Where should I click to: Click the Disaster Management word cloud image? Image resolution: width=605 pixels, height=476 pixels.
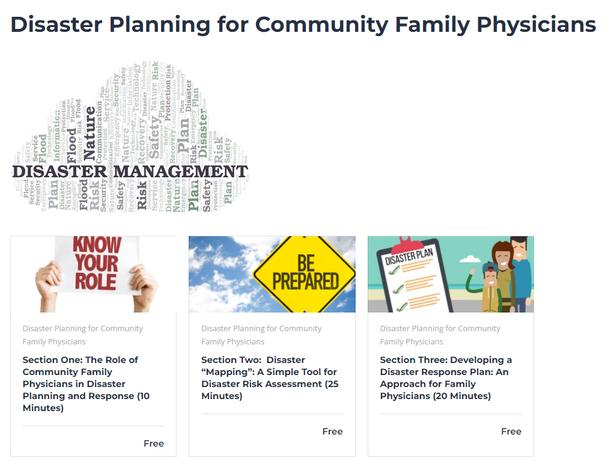click(130, 136)
